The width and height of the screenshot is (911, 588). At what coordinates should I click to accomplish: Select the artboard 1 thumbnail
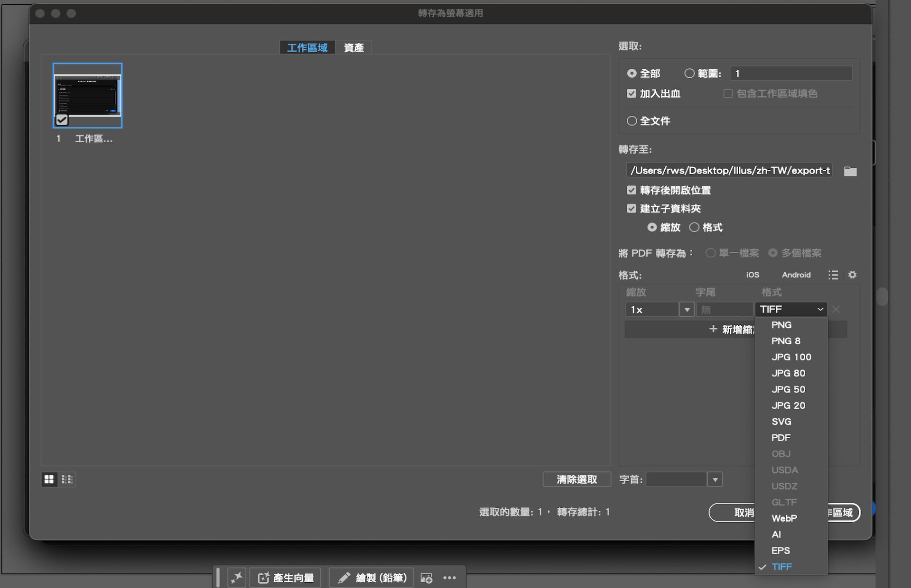click(87, 95)
